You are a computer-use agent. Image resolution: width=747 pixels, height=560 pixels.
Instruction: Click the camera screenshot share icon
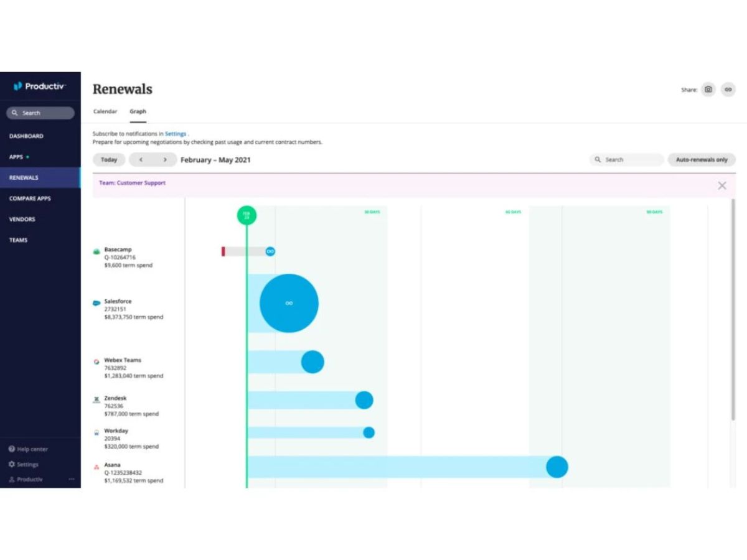pos(708,90)
